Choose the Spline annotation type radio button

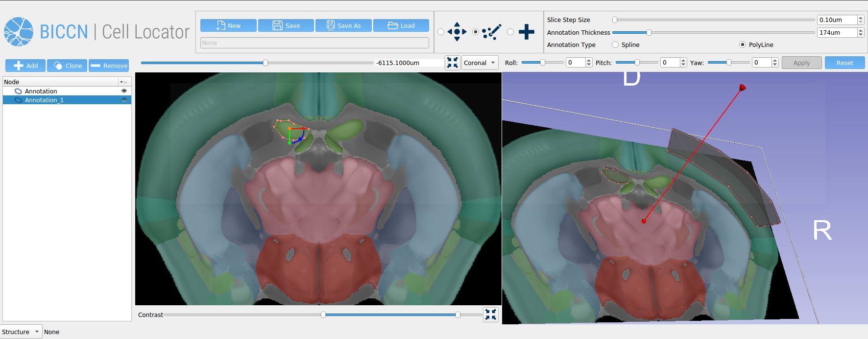[615, 45]
